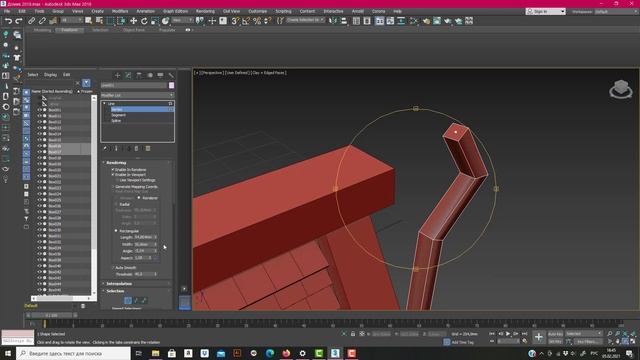Click Configure Modifier Sets icon

[x=148, y=149]
